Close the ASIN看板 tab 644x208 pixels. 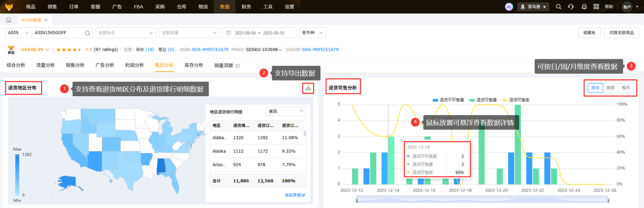46,20
